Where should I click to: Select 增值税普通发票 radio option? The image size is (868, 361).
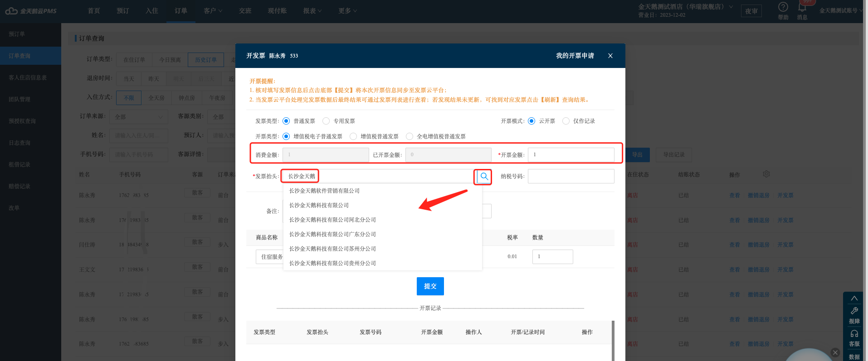353,136
